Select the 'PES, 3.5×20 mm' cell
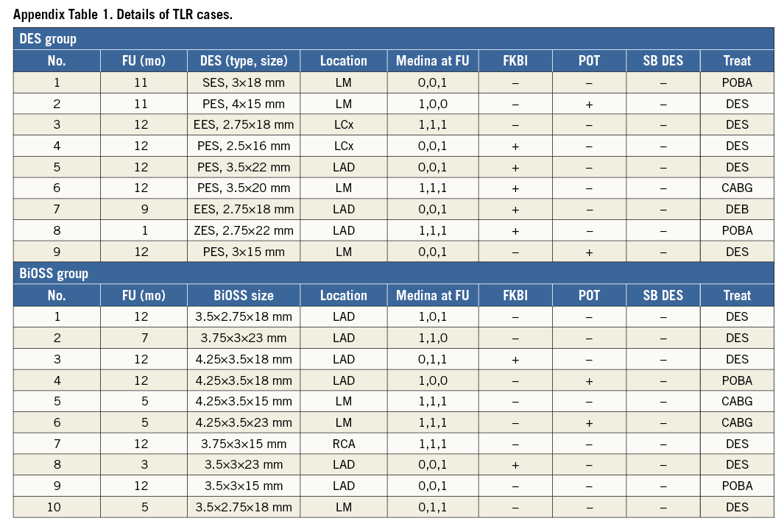 click(x=243, y=188)
